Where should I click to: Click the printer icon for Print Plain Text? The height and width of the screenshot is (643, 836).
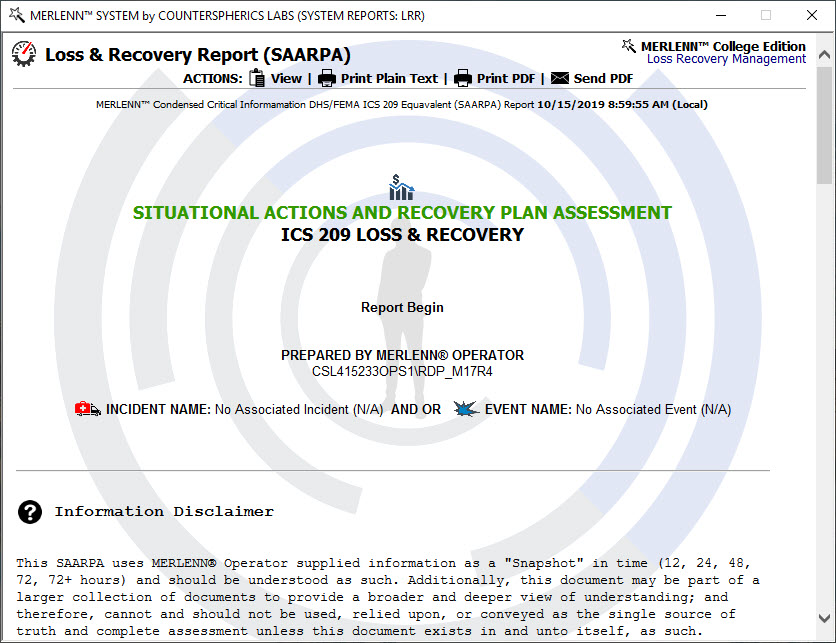327,79
